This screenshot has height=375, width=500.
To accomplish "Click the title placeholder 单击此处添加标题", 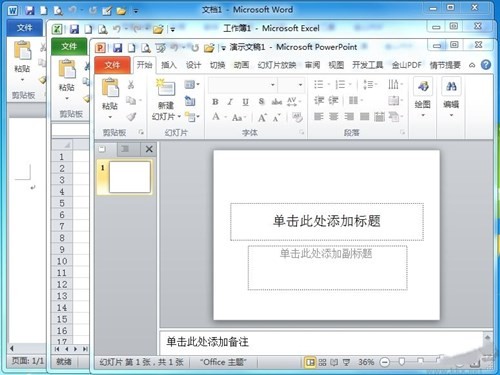I will [x=327, y=221].
